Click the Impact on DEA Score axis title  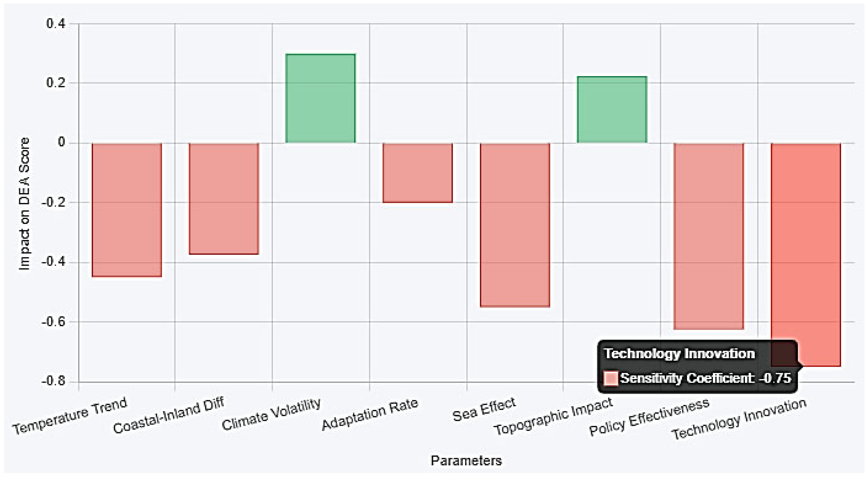pos(24,204)
